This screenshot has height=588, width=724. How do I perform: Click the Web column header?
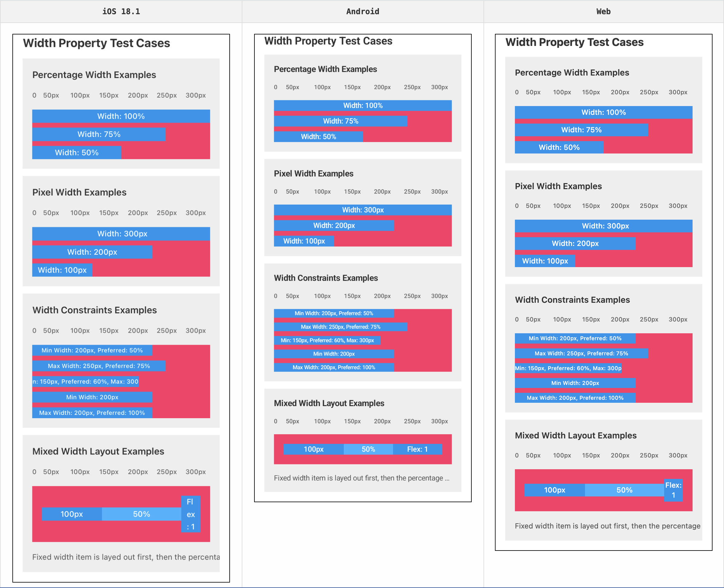[603, 11]
